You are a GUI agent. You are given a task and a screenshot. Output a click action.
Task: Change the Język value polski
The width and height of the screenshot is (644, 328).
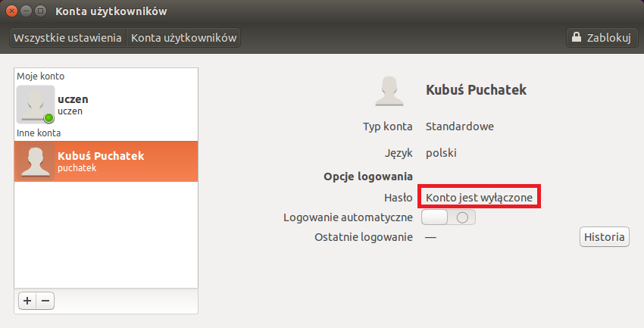441,153
